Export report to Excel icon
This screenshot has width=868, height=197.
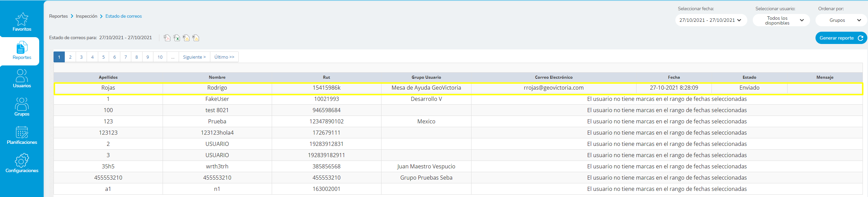177,38
